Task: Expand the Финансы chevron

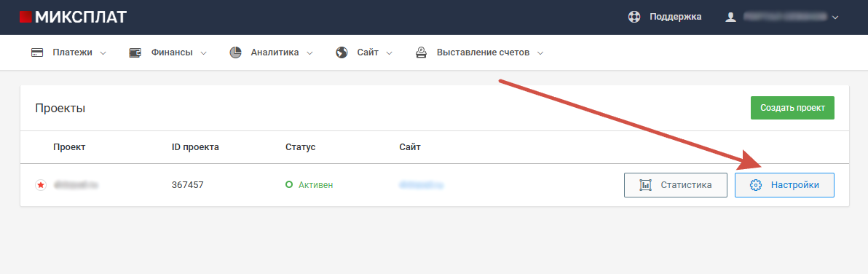Action: [x=203, y=54]
